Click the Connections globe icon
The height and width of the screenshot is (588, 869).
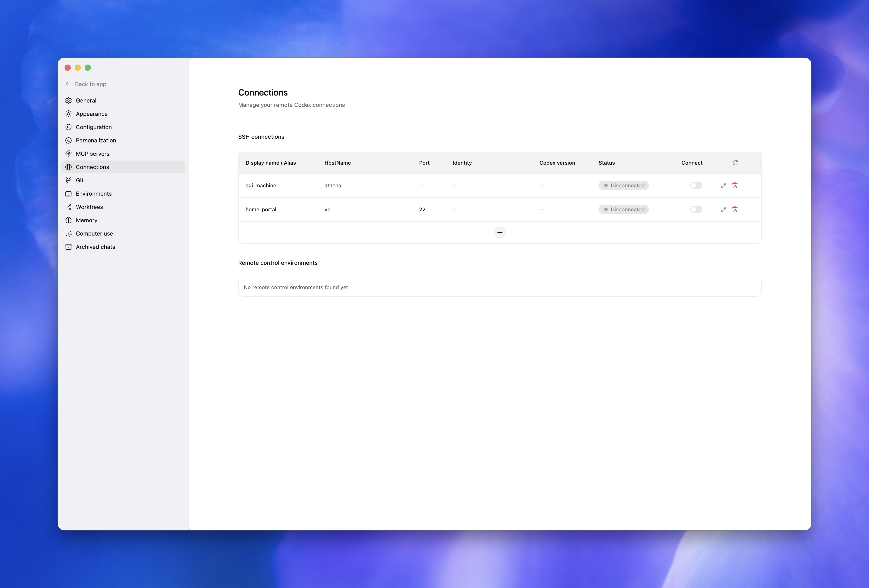click(x=68, y=167)
